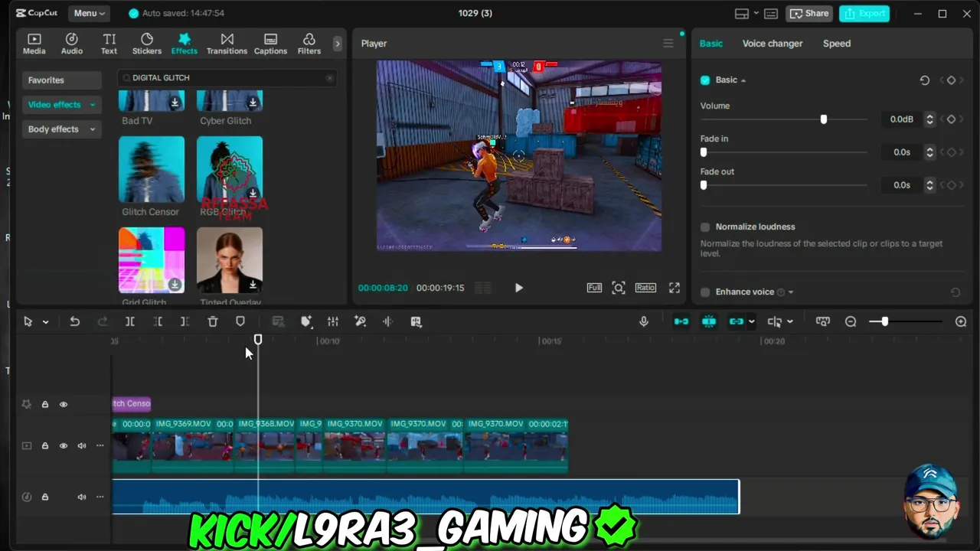This screenshot has height=551, width=980.
Task: Enable Enhance voice checkbox
Action: tap(705, 292)
